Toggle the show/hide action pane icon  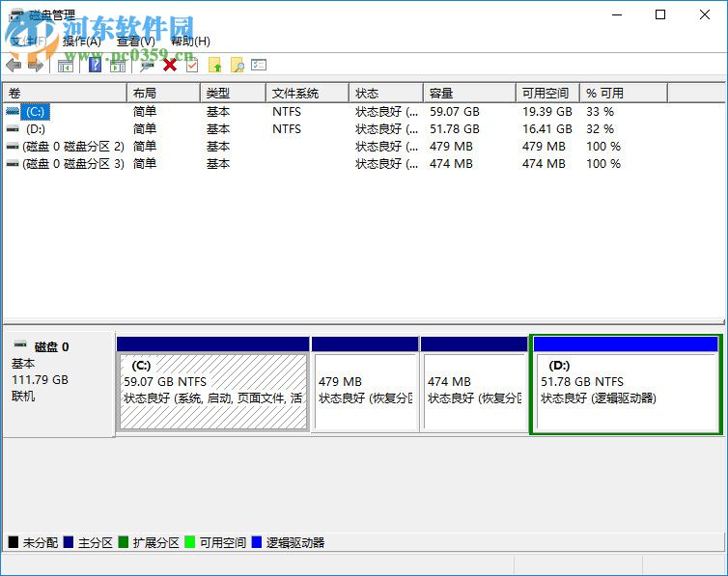point(118,66)
